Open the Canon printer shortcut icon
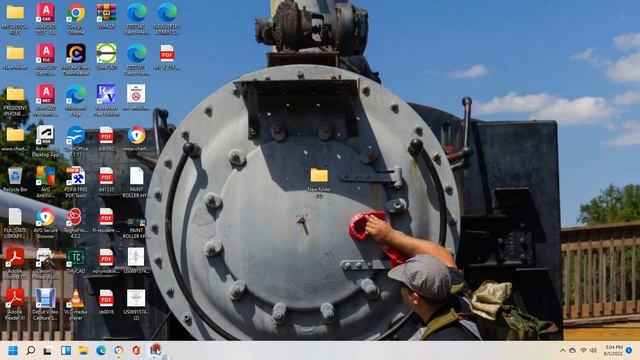This screenshot has height=360, width=640. coord(45,264)
